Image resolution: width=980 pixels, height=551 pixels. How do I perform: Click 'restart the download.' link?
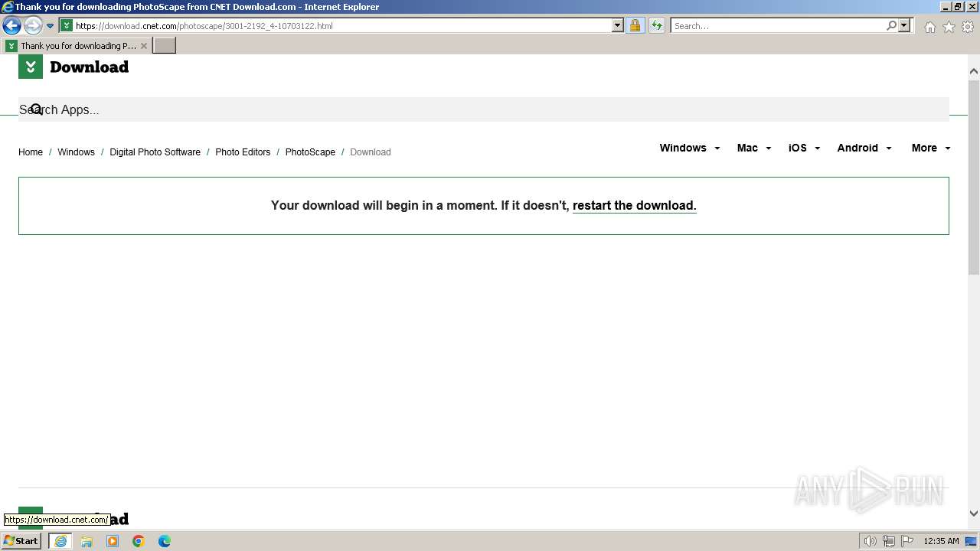[635, 205]
